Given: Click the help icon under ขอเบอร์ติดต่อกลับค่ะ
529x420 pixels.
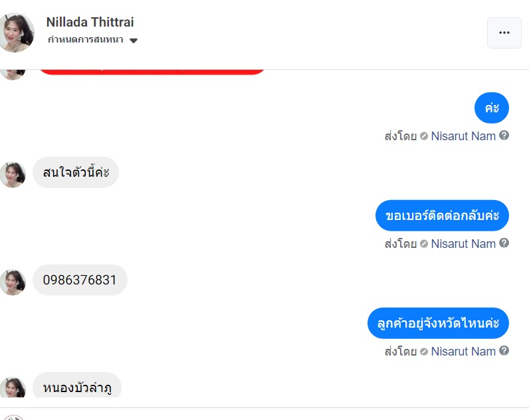Looking at the screenshot, I should point(504,243).
